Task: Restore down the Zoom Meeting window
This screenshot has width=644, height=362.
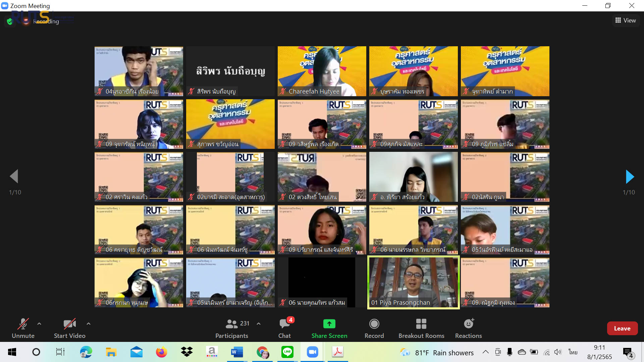Action: tap(608, 5)
